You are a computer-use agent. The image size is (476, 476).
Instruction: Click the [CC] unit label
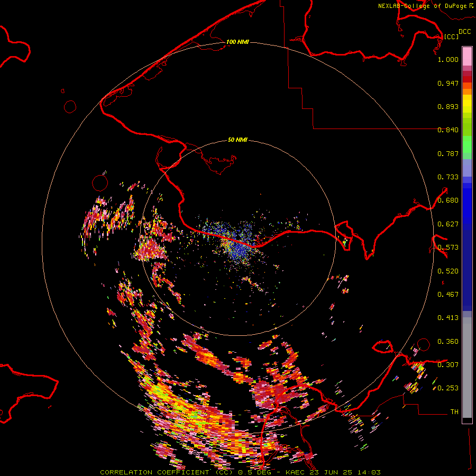(451, 36)
